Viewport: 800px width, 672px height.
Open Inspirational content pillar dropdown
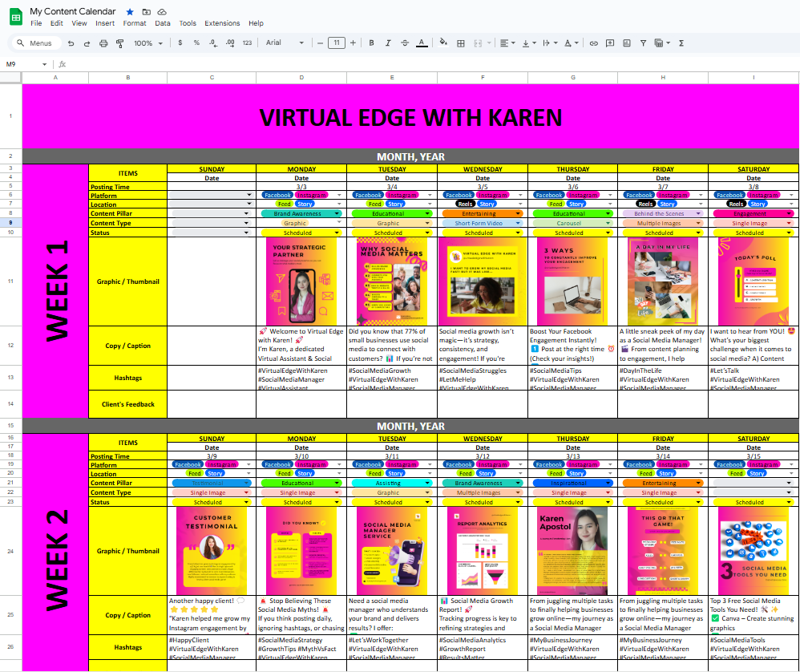pyautogui.click(x=572, y=484)
